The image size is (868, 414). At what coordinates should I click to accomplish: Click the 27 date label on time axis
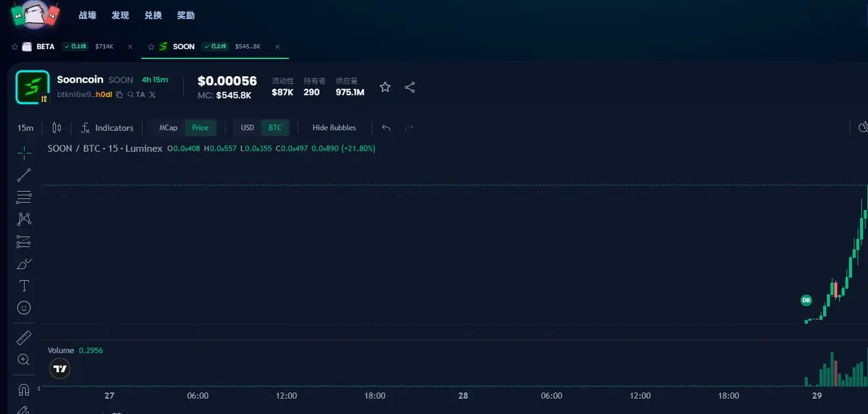[x=109, y=396]
